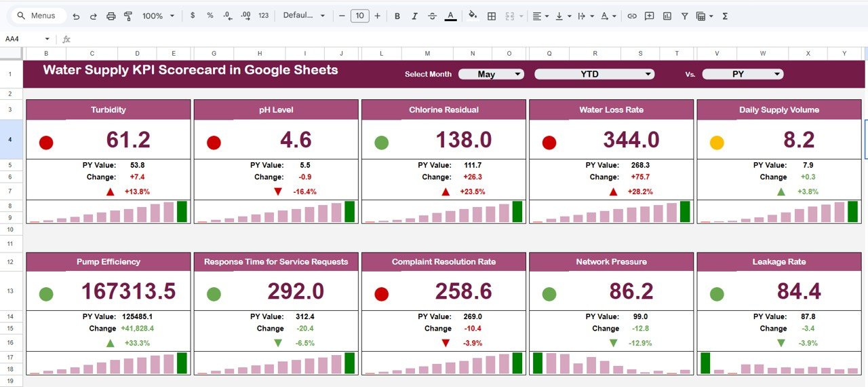Open the font family Default dropdown
Image resolution: width=868 pixels, height=387 pixels.
click(304, 16)
